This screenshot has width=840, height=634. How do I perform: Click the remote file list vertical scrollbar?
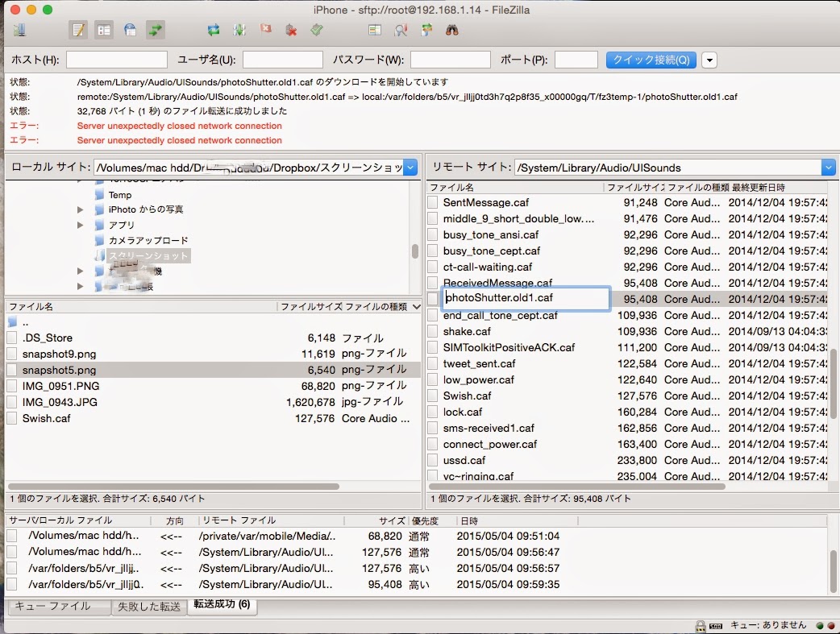[833, 383]
